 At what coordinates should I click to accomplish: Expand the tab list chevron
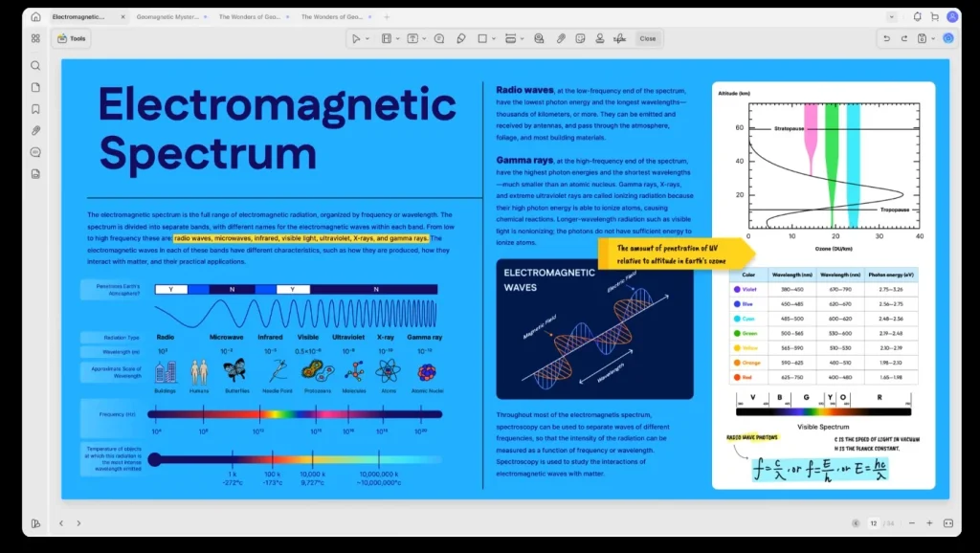pos(892,17)
